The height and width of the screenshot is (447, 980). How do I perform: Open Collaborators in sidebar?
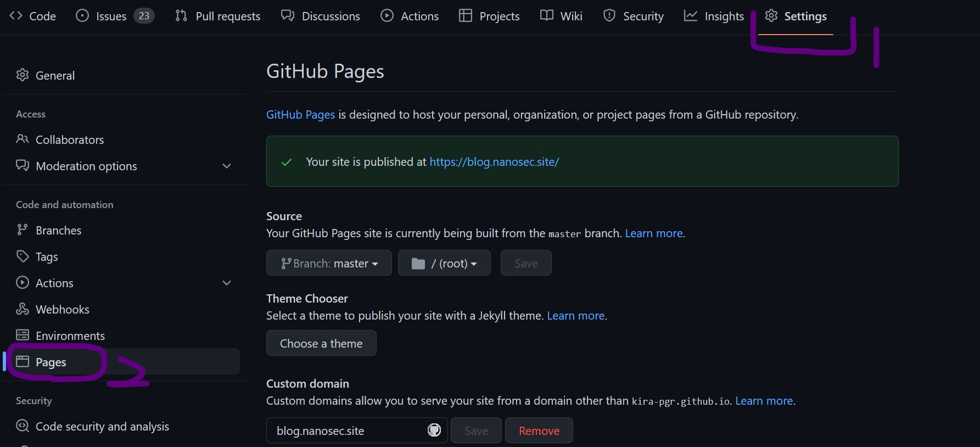tap(121, 139)
